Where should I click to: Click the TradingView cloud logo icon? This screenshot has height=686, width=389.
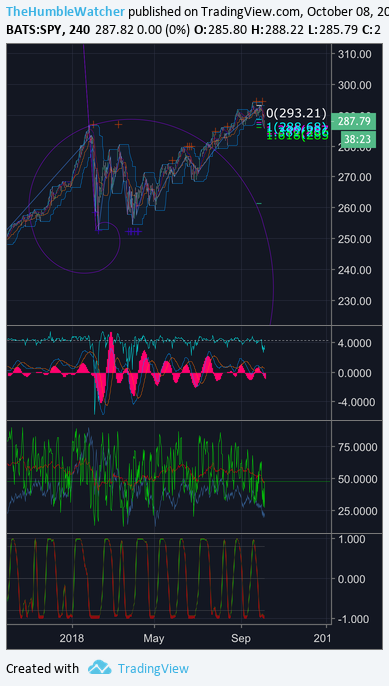[100, 668]
